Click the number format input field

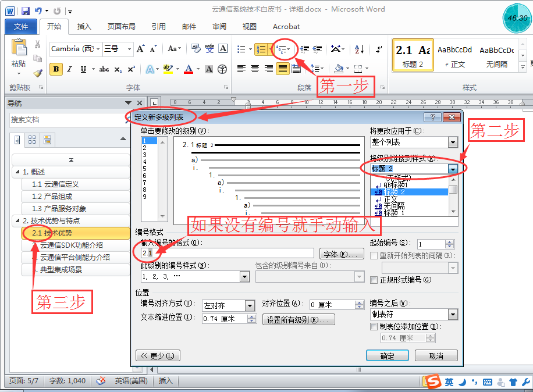228,253
